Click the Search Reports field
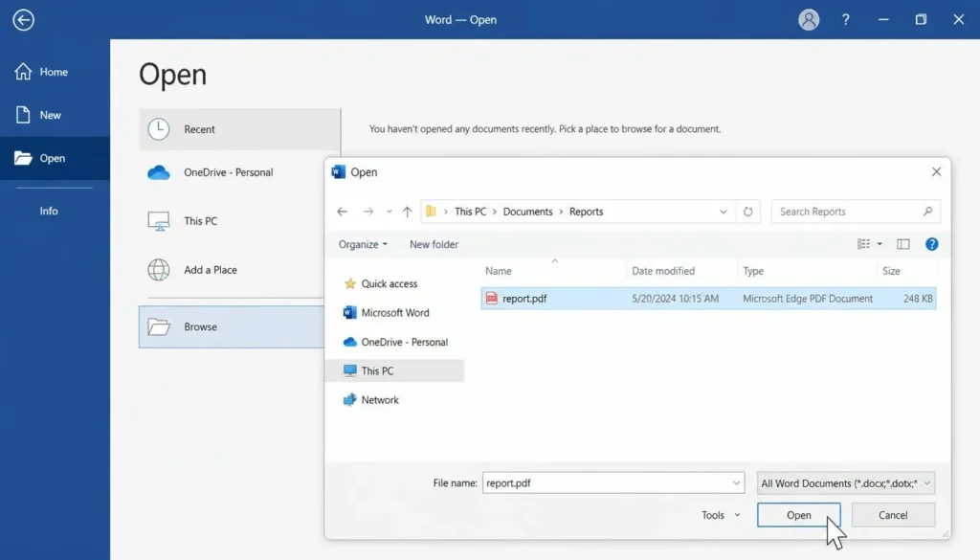 click(856, 212)
